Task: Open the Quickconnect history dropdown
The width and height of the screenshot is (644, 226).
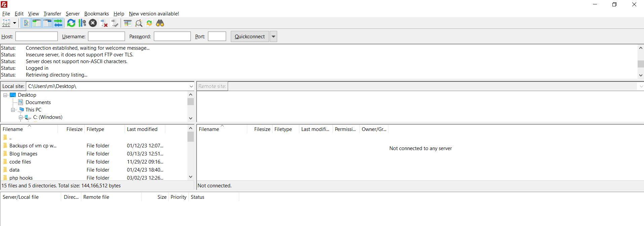Action: click(x=273, y=37)
